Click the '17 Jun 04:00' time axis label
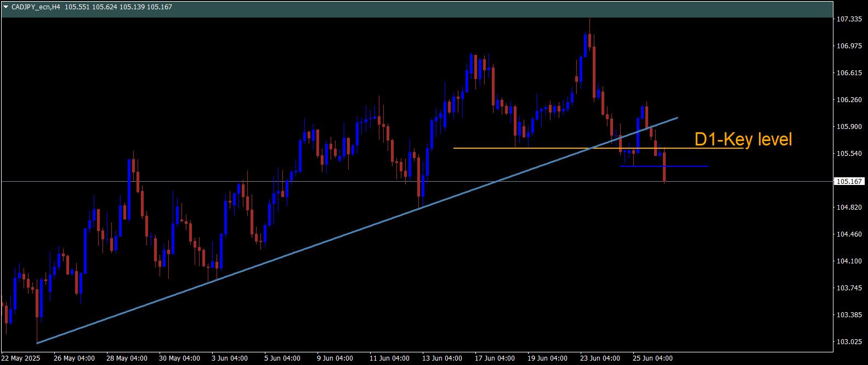 pyautogui.click(x=495, y=358)
